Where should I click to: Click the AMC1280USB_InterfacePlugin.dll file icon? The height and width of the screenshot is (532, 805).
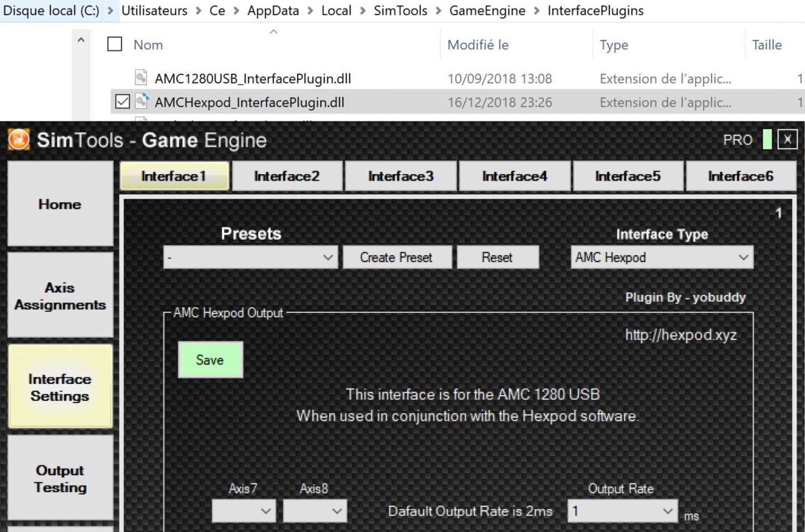(x=141, y=78)
